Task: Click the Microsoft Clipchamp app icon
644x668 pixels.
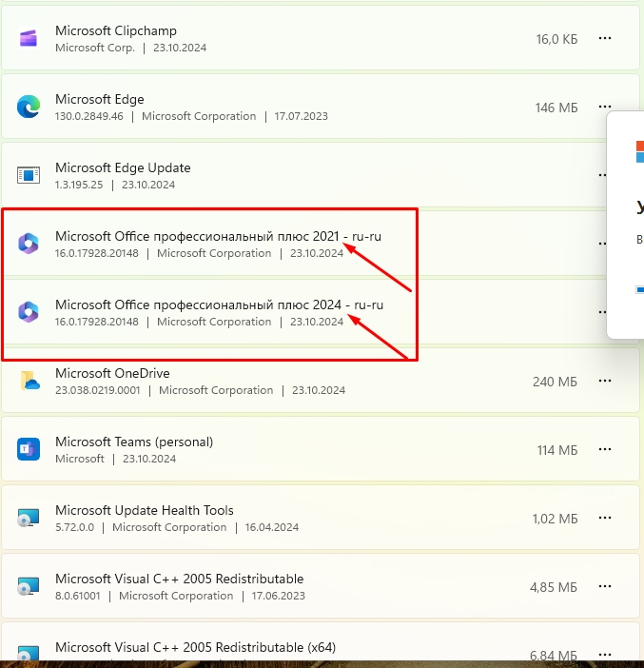Action: click(x=29, y=38)
